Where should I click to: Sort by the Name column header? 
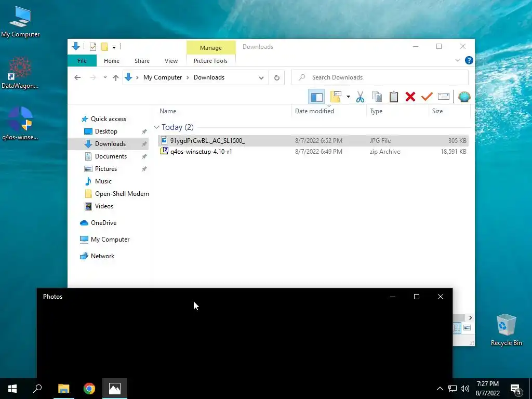coord(224,111)
